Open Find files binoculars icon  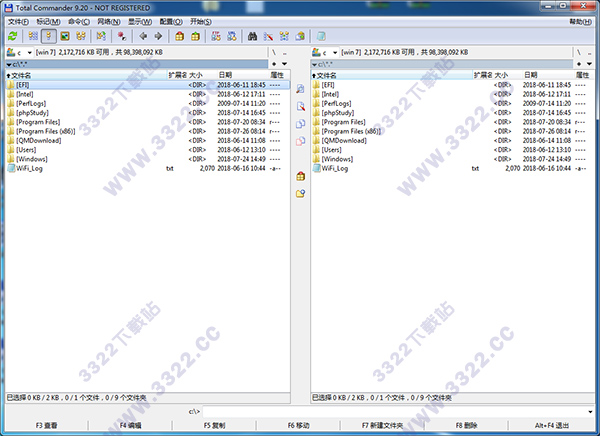pyautogui.click(x=252, y=36)
